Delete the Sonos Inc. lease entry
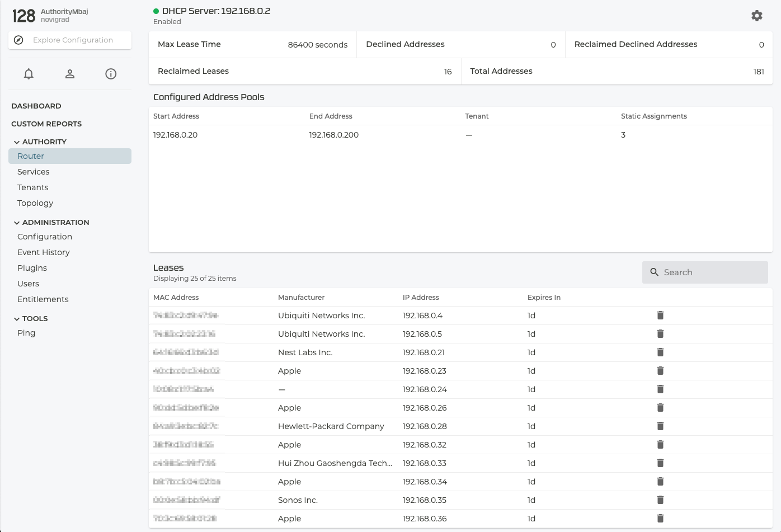 [x=660, y=500]
